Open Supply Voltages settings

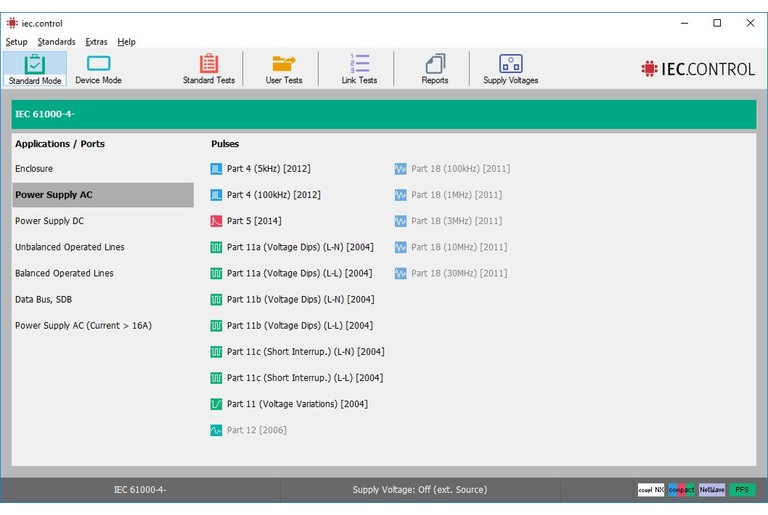coord(510,69)
